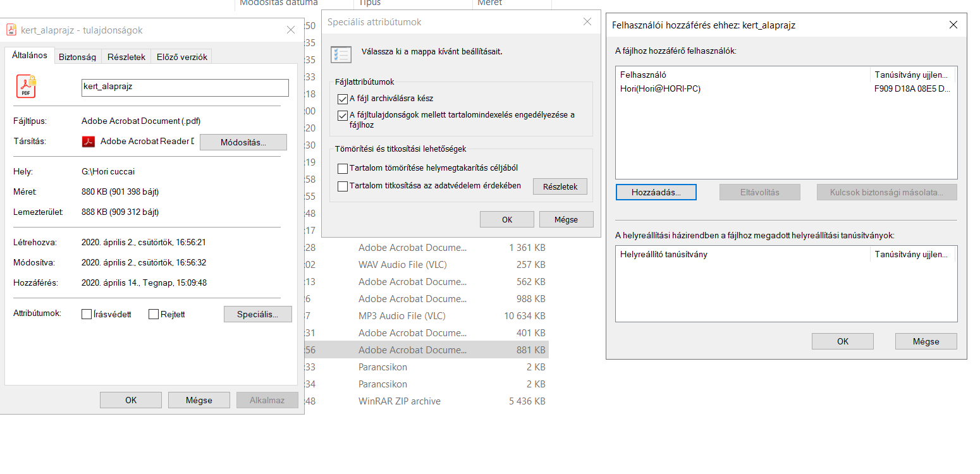Click the large PDF file icon in properties

[x=26, y=87]
